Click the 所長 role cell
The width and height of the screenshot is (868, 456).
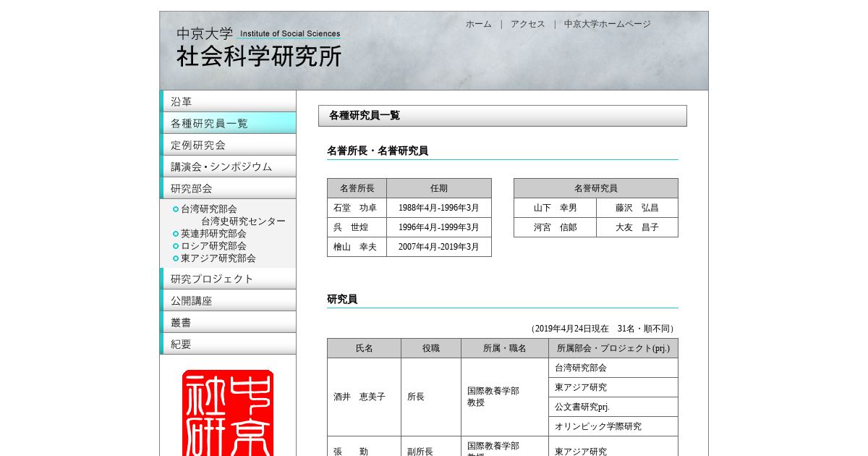click(x=431, y=397)
